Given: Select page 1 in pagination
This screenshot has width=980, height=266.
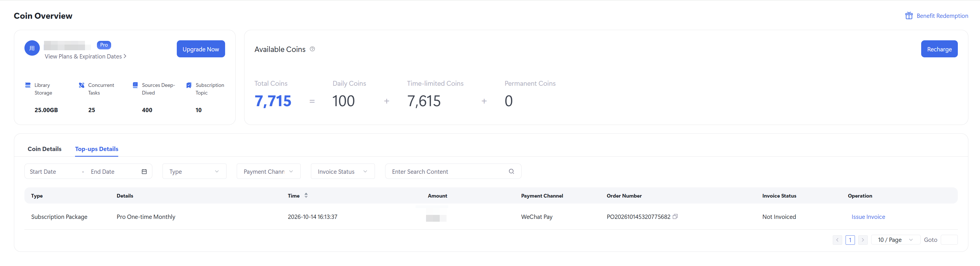Looking at the screenshot, I should (x=850, y=240).
